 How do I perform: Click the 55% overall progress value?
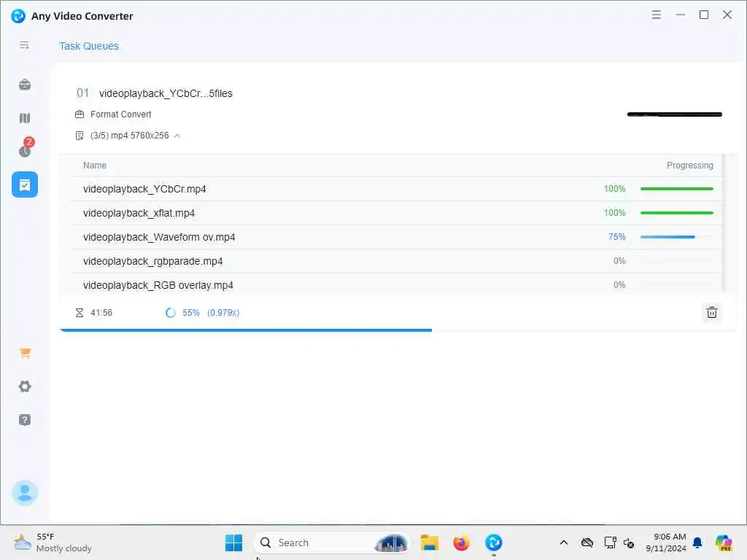[191, 313]
